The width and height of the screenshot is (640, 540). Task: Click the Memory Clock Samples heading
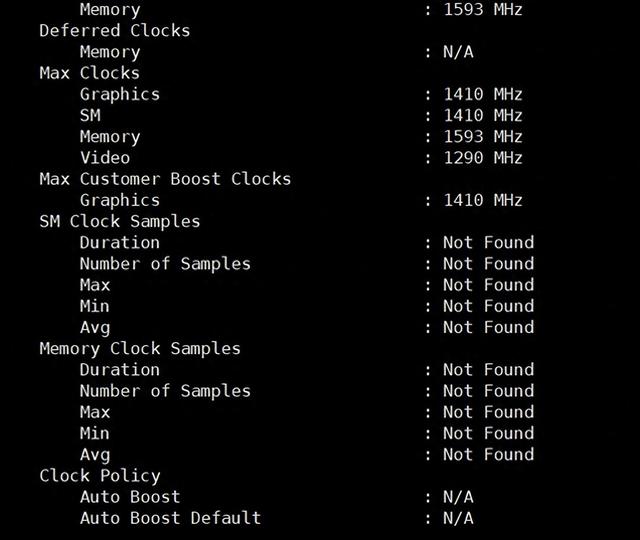[140, 349]
